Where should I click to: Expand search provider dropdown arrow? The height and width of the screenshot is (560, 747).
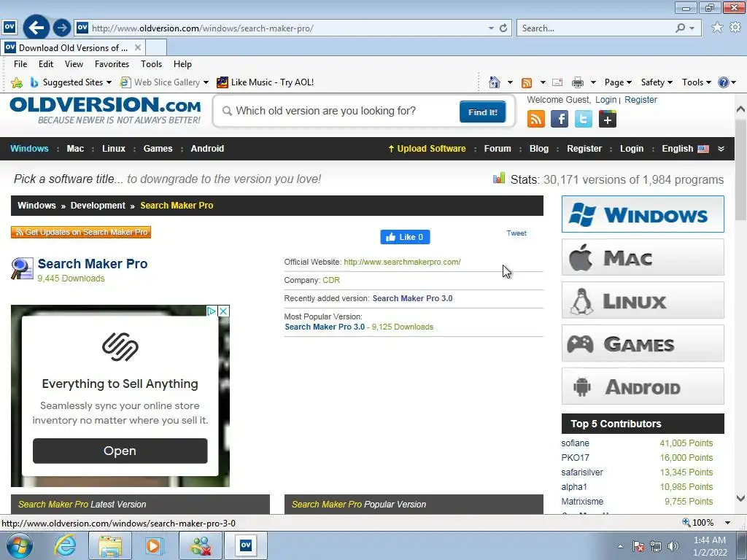[x=692, y=28]
